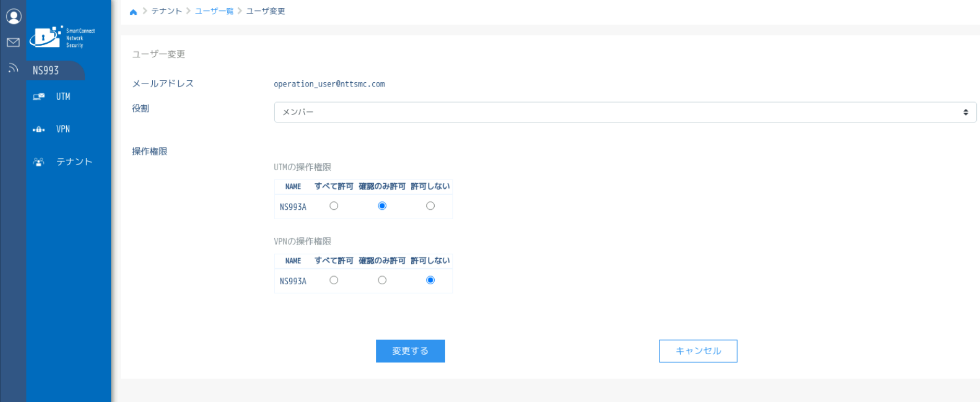Click the ユーザ変更 breadcrumb text
Image resolution: width=980 pixels, height=402 pixels.
point(265,11)
